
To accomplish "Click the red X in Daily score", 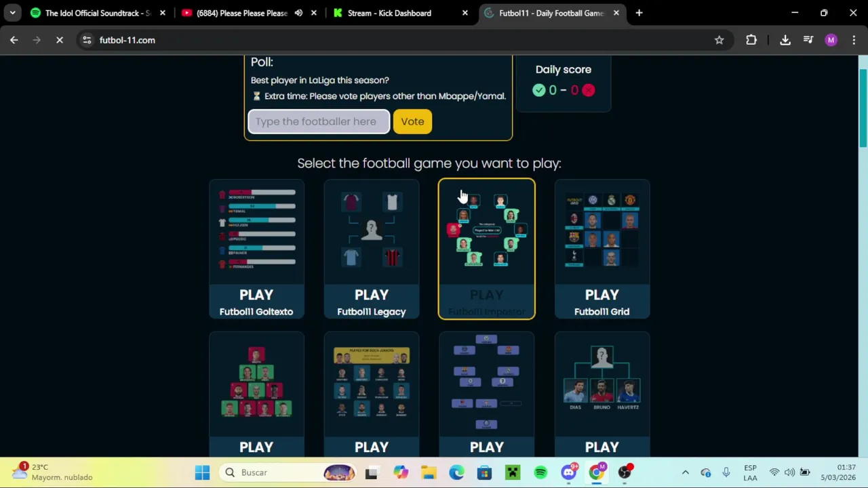I will pyautogui.click(x=589, y=90).
